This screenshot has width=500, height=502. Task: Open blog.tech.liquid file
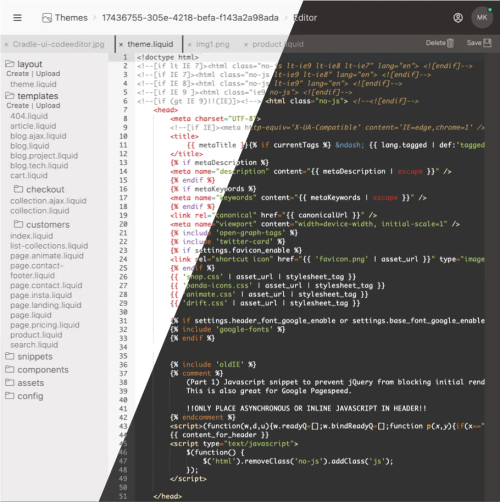(39, 166)
